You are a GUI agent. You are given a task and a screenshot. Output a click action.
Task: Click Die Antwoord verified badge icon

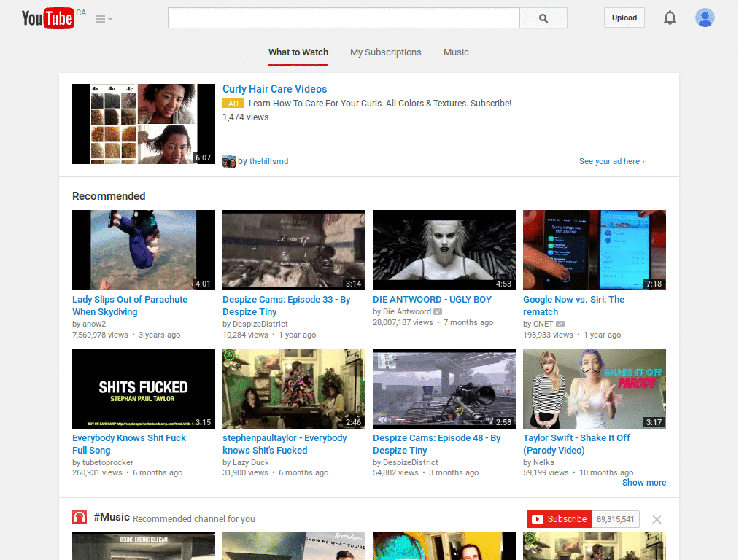point(438,312)
